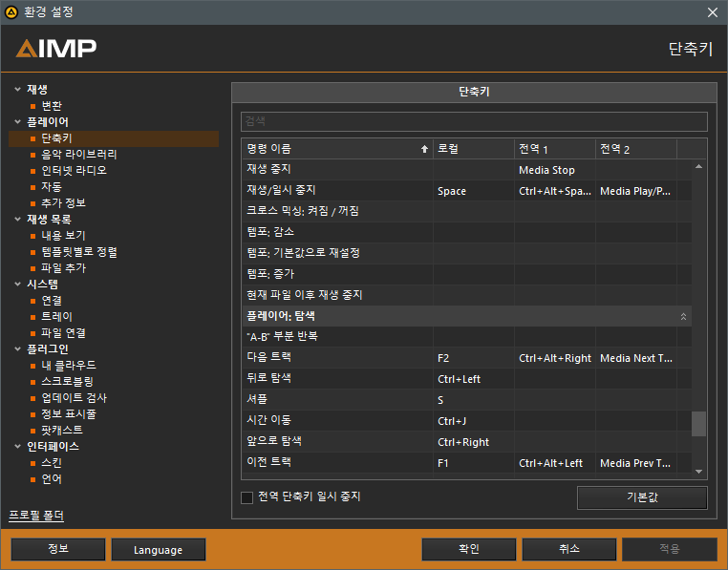Select the Media Stop cell
This screenshot has height=570, width=728.
(x=555, y=170)
